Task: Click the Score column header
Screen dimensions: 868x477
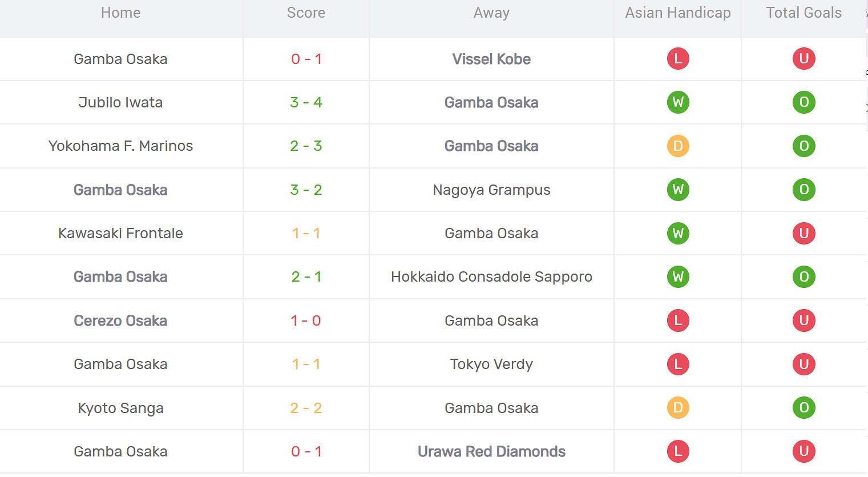Action: click(x=306, y=13)
